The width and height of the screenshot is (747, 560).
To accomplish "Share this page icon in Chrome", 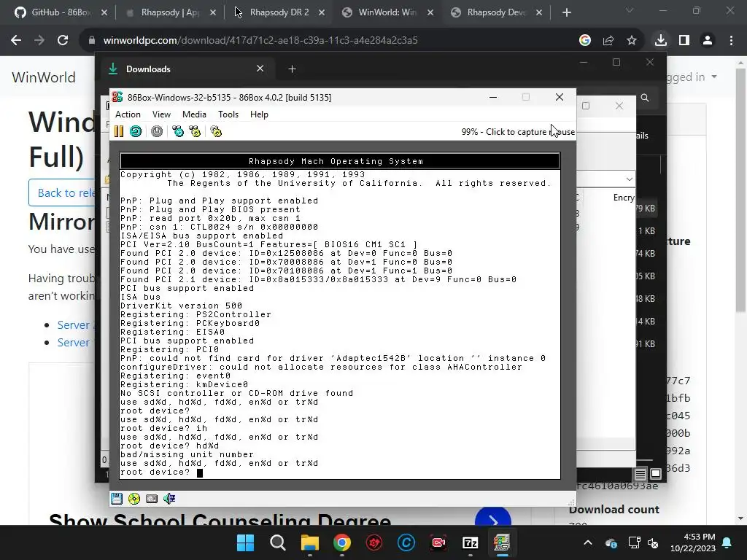I will coord(608,41).
